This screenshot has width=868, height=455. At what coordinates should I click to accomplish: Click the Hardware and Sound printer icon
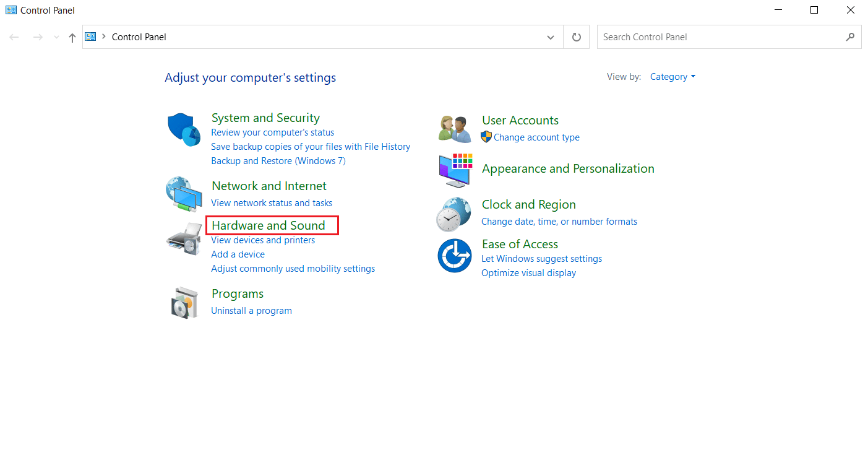pyautogui.click(x=184, y=239)
